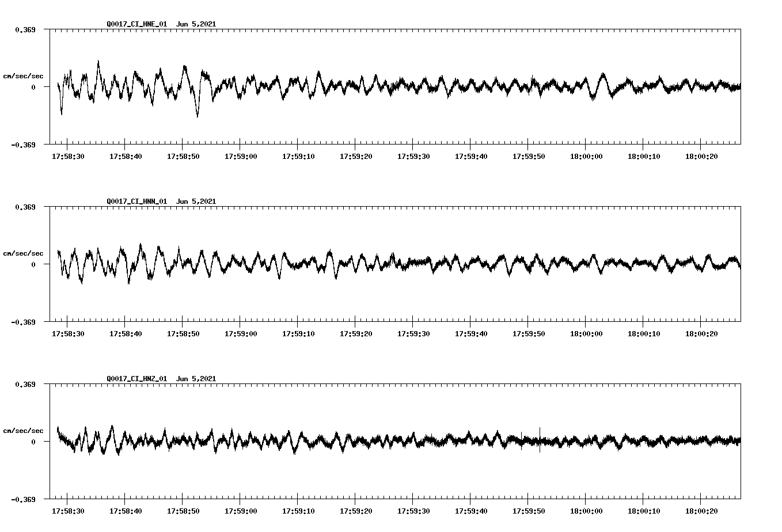Click the Q0017_CI_HNZ_01 plot title
This screenshot has width=782, height=532.
(161, 379)
